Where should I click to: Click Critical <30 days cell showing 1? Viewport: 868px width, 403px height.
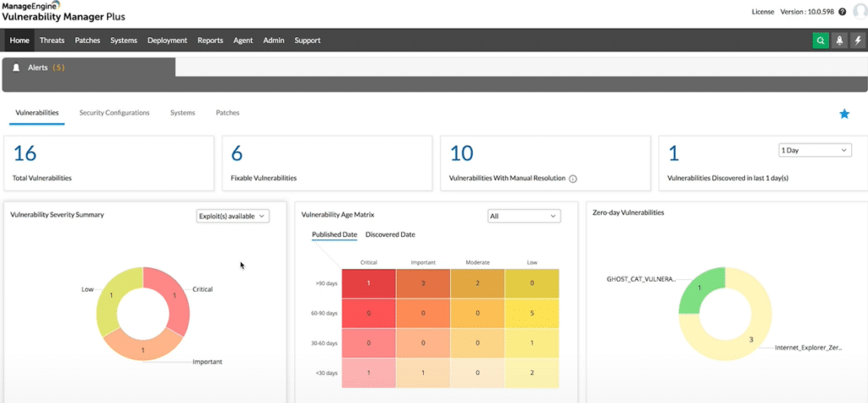coord(368,372)
